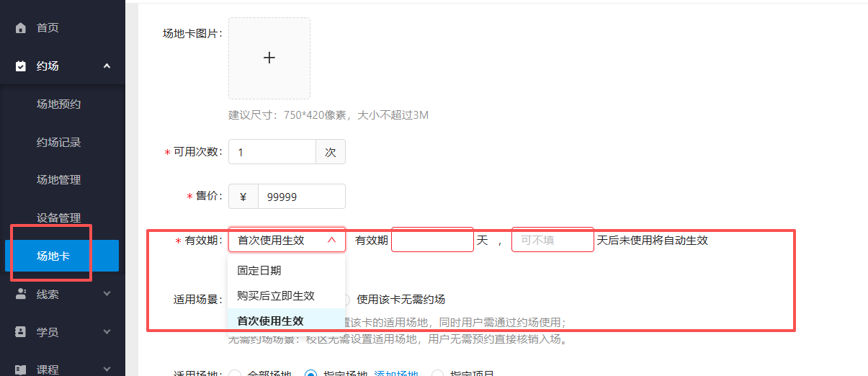Click the 适用场景 label
The width and height of the screenshot is (868, 376).
coord(198,300)
